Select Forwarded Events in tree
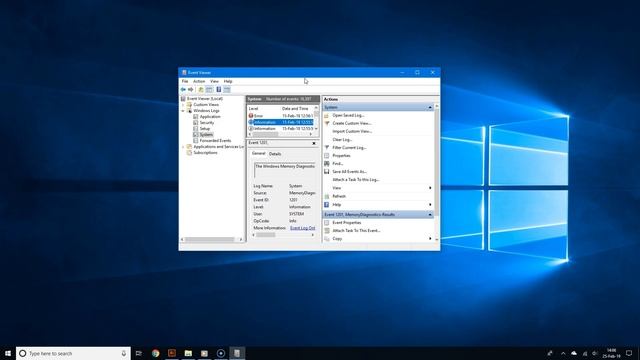Image resolution: width=640 pixels, height=360 pixels. tap(215, 140)
